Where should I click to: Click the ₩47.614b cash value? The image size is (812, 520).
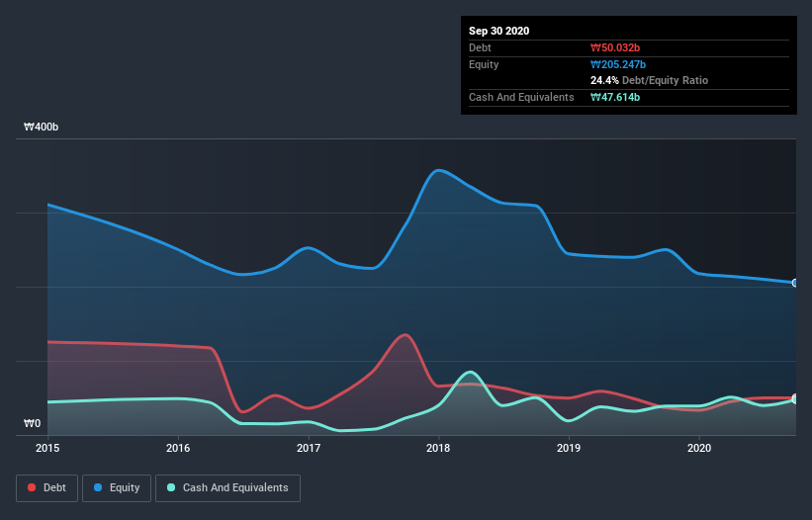coord(615,97)
